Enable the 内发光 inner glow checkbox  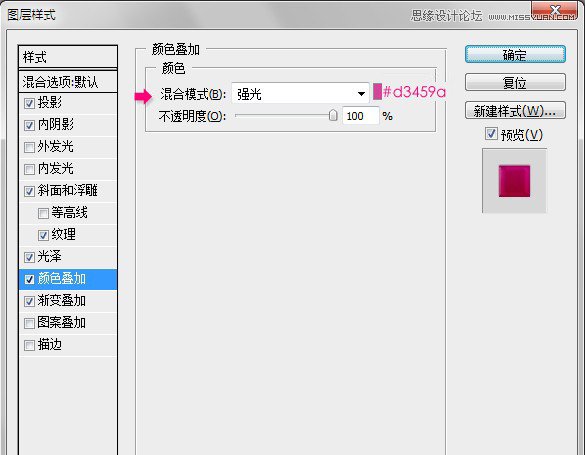(29, 169)
